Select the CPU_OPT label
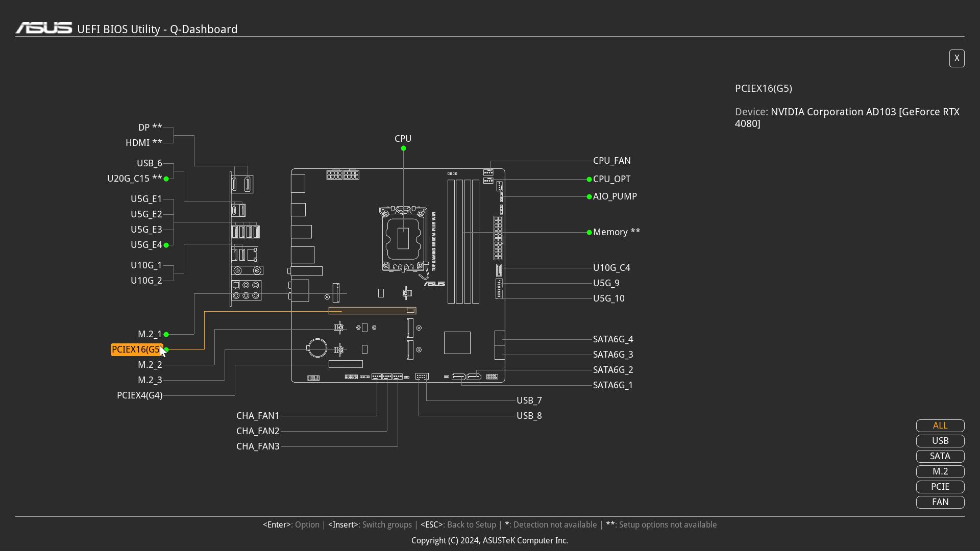980x551 pixels. (612, 179)
